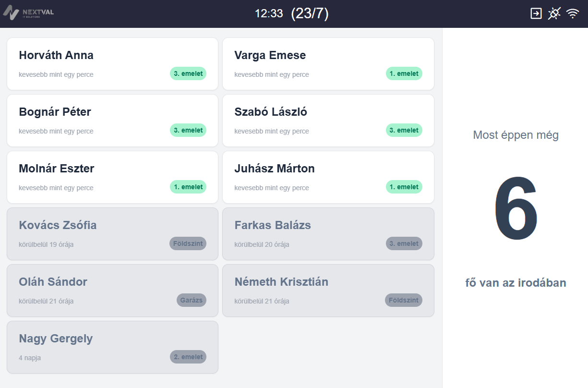Click the Wi-Fi signal icon

573,13
